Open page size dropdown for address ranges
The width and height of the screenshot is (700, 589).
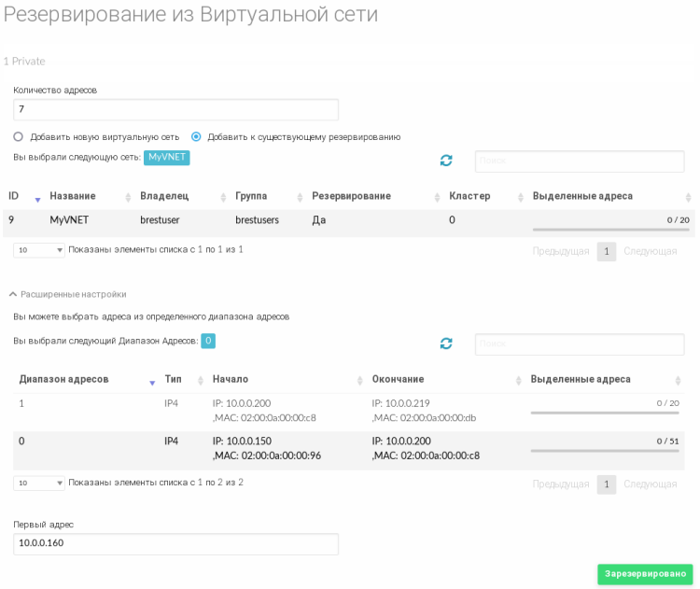[39, 483]
